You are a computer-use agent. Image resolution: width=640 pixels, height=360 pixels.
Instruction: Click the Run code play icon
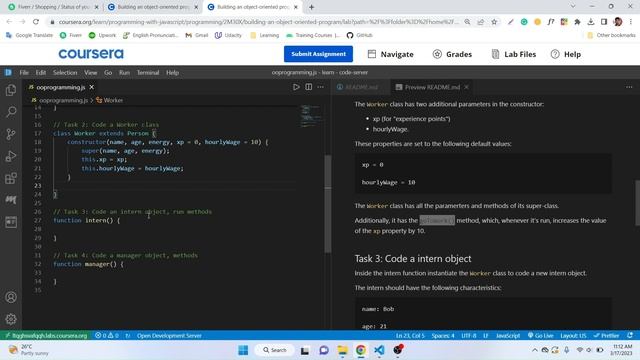296,87
